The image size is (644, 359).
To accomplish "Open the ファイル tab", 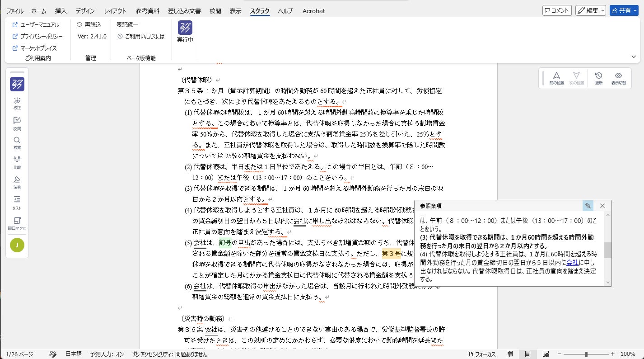I will (x=15, y=11).
